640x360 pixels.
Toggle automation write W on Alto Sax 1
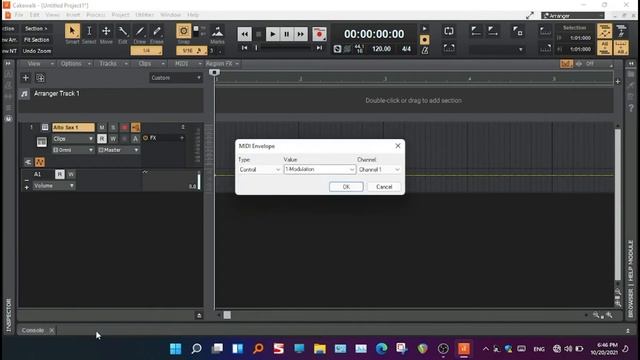click(113, 139)
